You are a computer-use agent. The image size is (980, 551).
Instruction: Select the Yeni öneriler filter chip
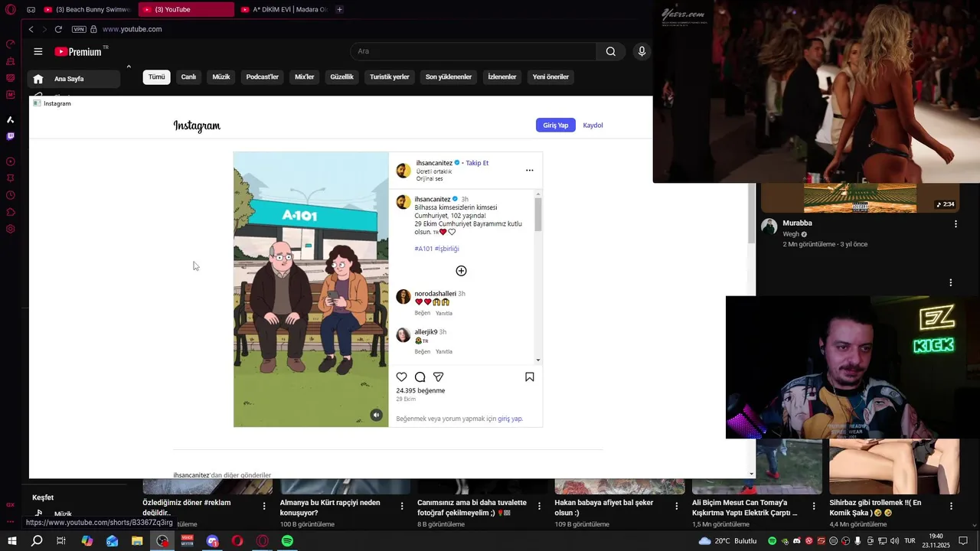pos(550,77)
